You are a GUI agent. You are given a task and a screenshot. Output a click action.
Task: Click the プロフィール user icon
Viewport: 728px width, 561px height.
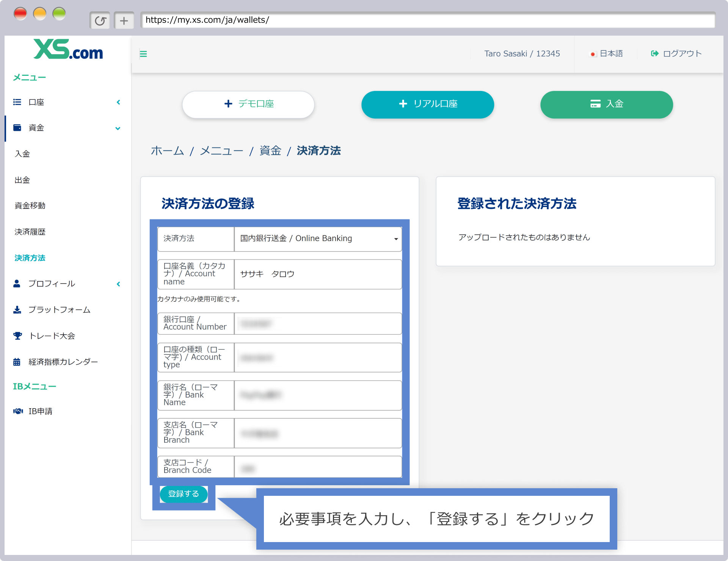(17, 284)
